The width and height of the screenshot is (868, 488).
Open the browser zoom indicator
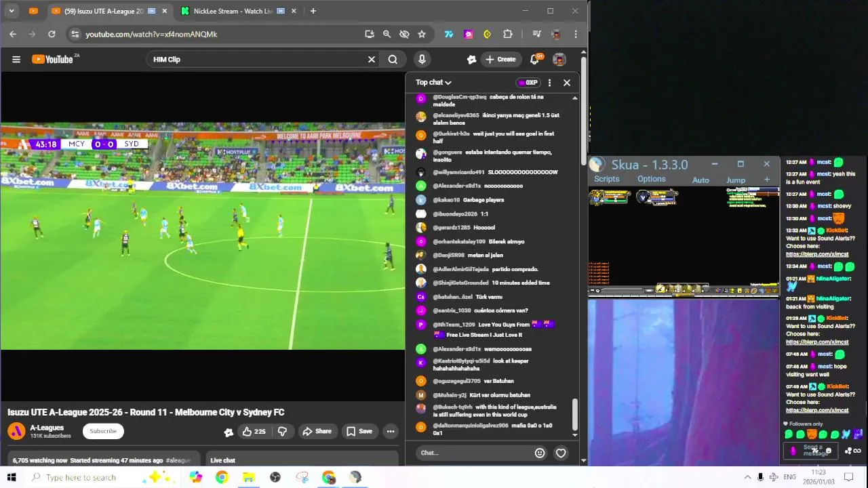[x=387, y=34]
